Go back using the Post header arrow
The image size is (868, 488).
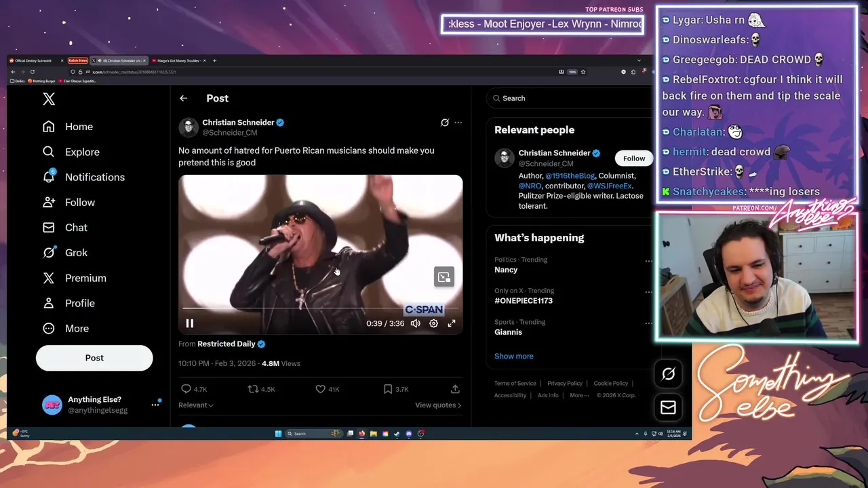click(183, 98)
